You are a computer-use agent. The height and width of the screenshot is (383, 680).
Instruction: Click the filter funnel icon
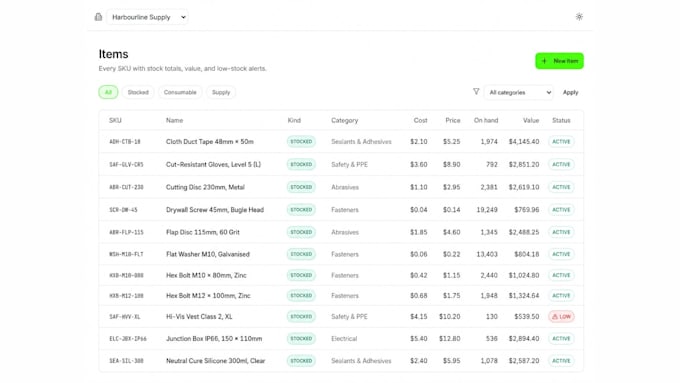tap(476, 92)
